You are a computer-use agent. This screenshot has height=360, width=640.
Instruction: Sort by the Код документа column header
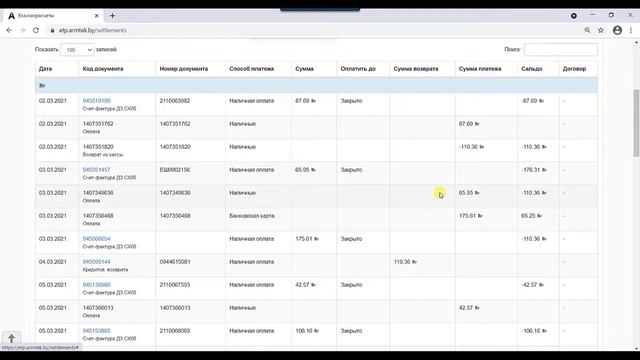tap(103, 69)
